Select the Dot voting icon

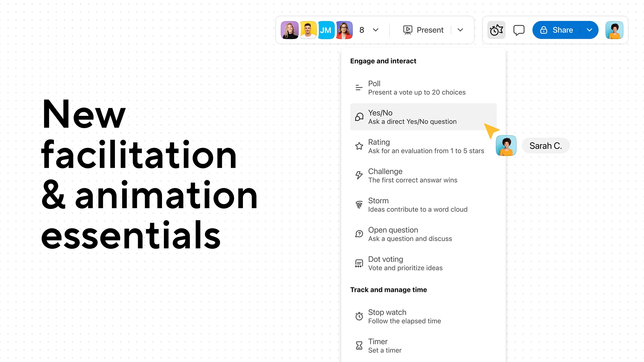tap(359, 263)
